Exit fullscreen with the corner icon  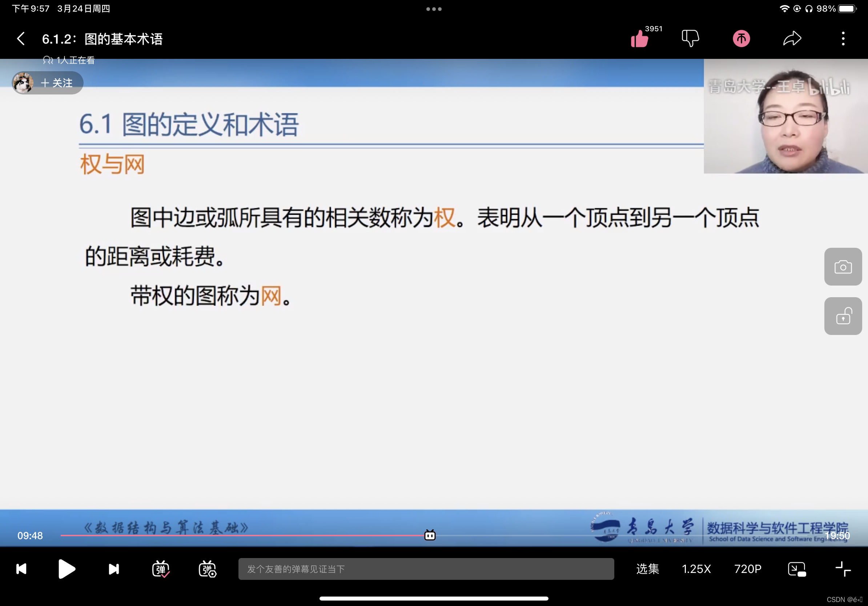pos(843,569)
